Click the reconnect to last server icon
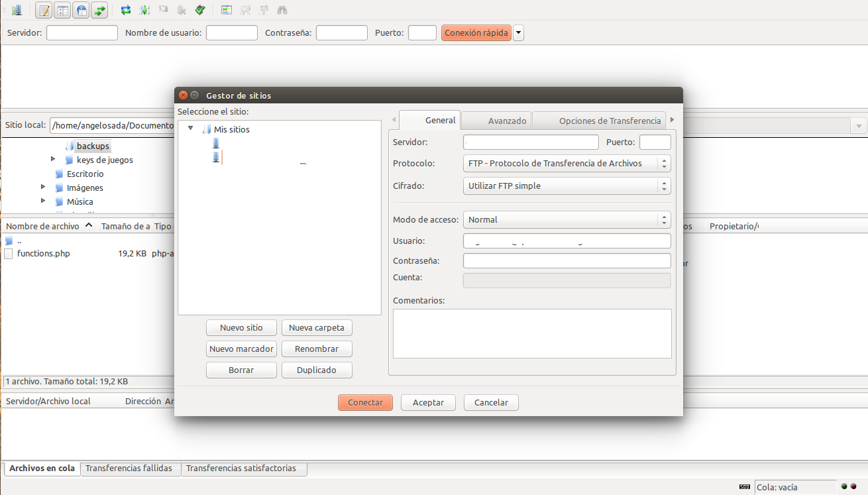The image size is (868, 495). 200,10
